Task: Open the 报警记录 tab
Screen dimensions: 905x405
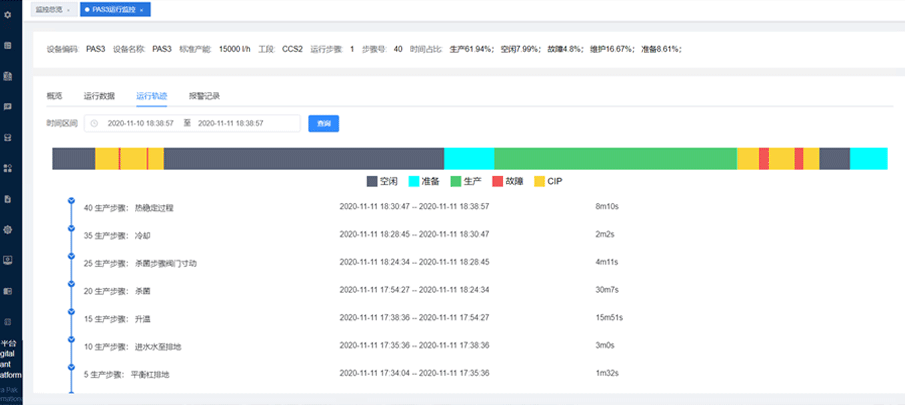Action: [x=204, y=96]
